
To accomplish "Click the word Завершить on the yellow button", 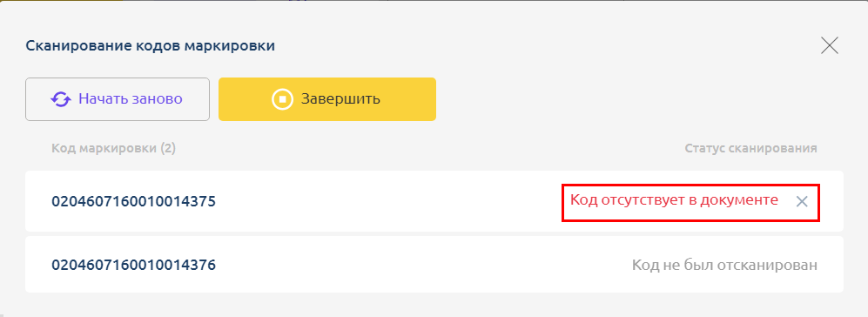I will pos(340,99).
